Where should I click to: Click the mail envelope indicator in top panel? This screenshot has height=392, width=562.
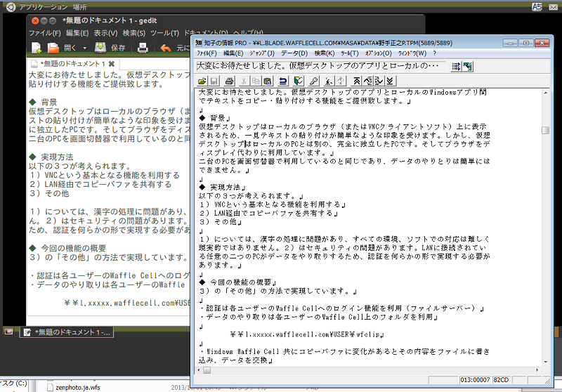click(553, 7)
